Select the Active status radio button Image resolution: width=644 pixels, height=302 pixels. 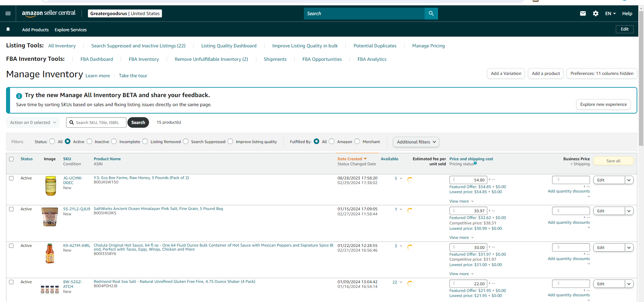pos(68,141)
